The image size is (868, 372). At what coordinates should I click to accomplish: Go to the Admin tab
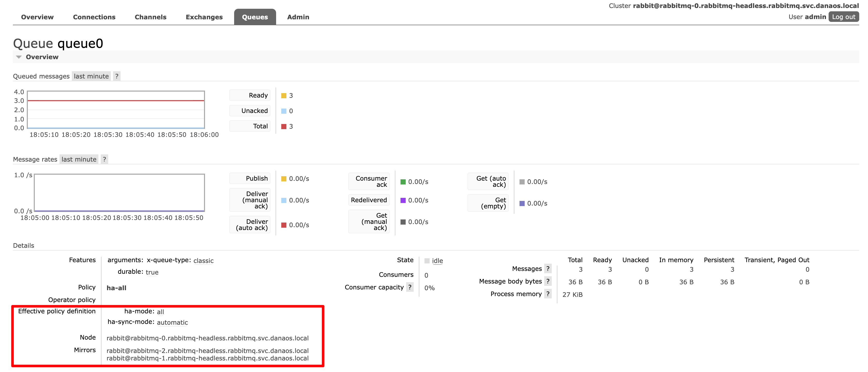tap(298, 17)
